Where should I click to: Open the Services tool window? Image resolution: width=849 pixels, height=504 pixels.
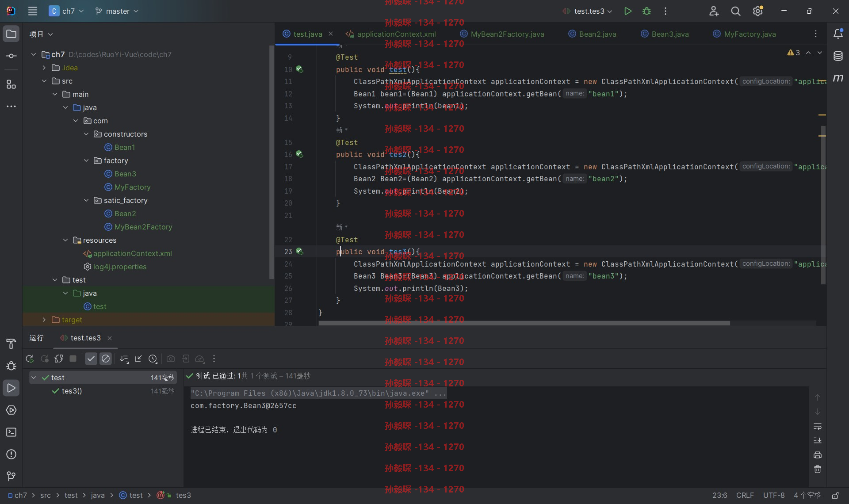(11, 410)
